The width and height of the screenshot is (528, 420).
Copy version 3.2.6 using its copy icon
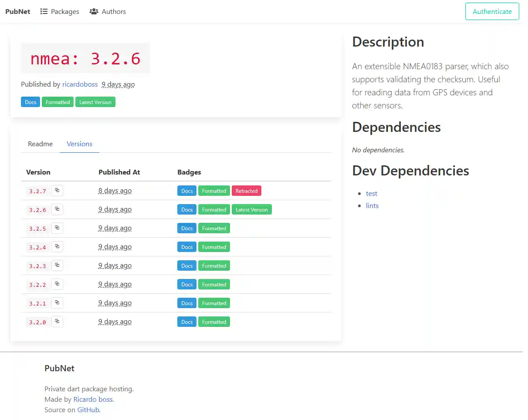pos(57,209)
